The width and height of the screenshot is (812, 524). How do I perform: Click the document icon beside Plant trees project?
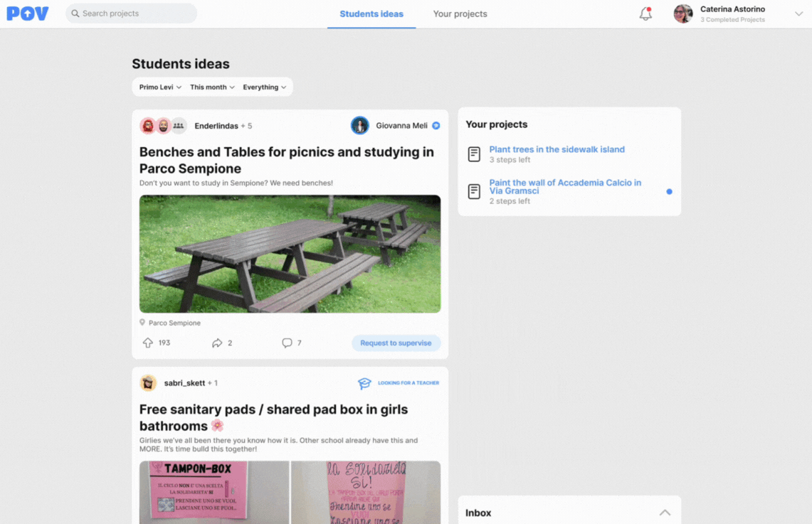click(x=474, y=154)
